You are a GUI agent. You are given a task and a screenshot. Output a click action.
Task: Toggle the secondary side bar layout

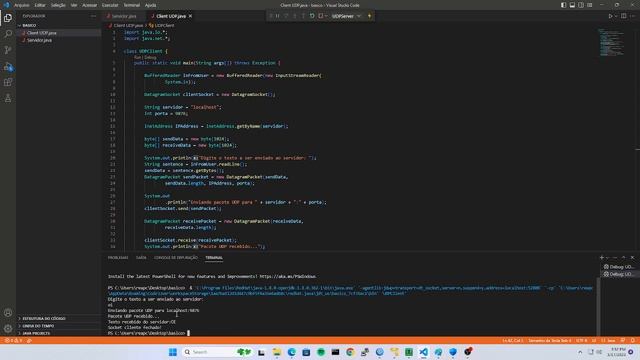(x=581, y=5)
